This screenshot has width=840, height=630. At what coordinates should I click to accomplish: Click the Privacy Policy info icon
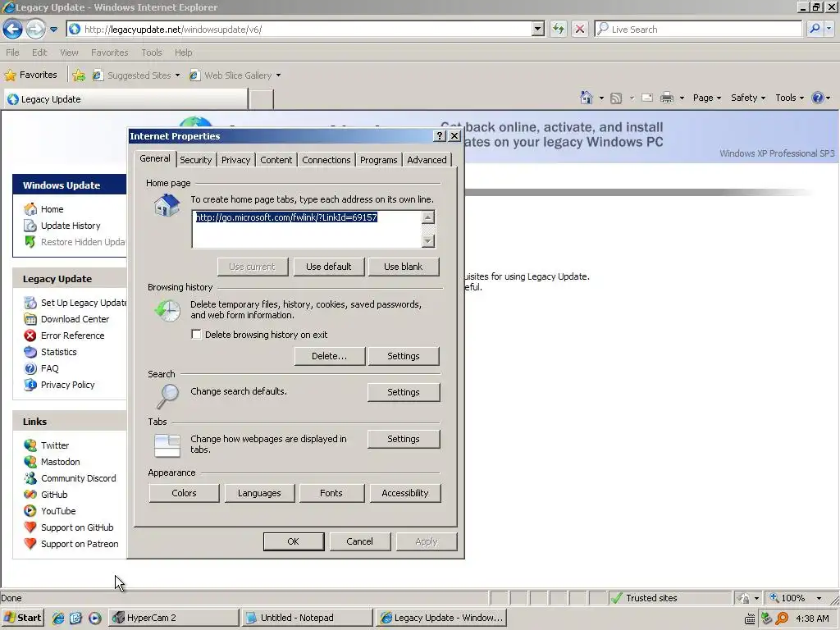pos(30,385)
